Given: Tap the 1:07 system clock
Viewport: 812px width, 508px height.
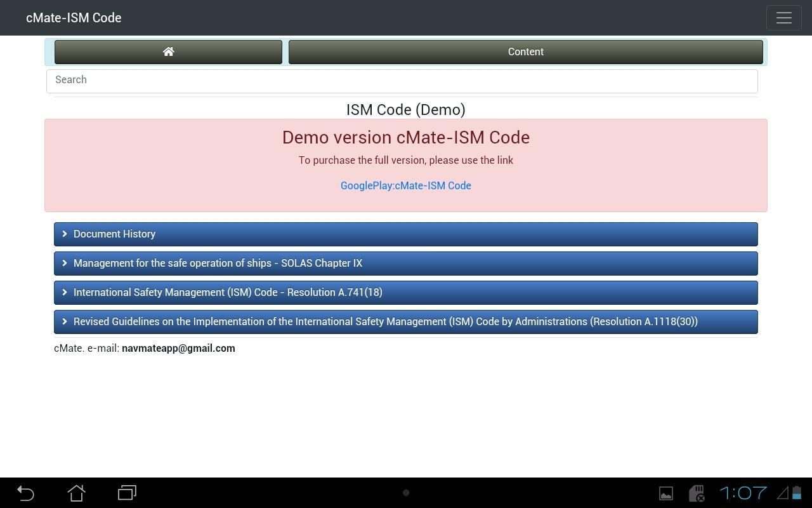Looking at the screenshot, I should 743,493.
